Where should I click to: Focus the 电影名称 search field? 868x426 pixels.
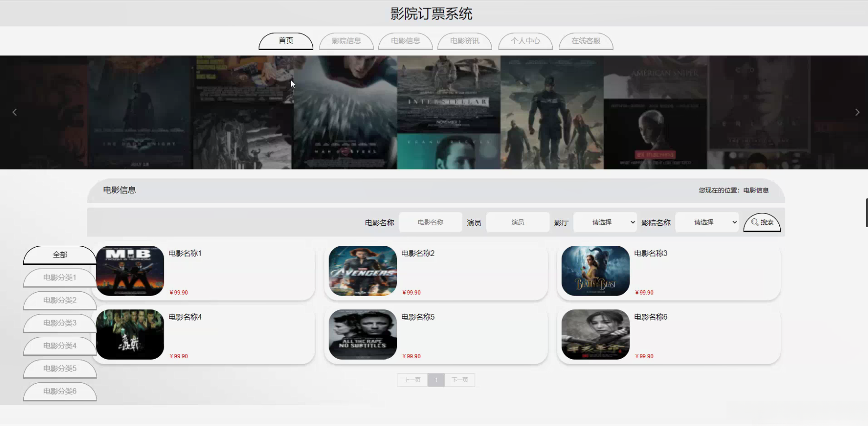430,222
